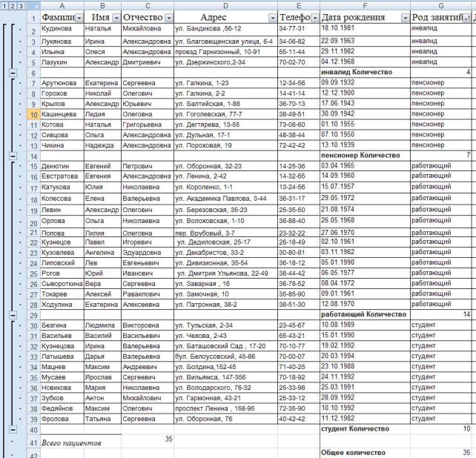Click the пенсионер Количество subtotal label
476x458 pixels.
coord(360,156)
